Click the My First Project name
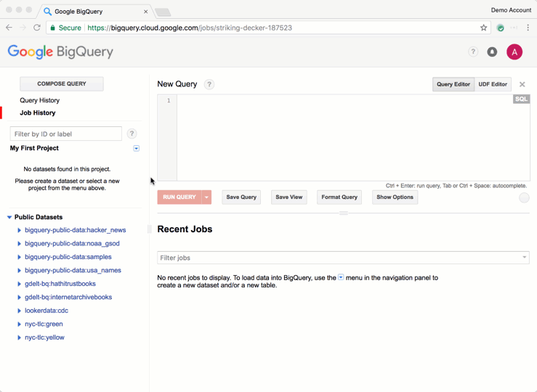Viewport: 537px width, 392px height. (x=34, y=148)
